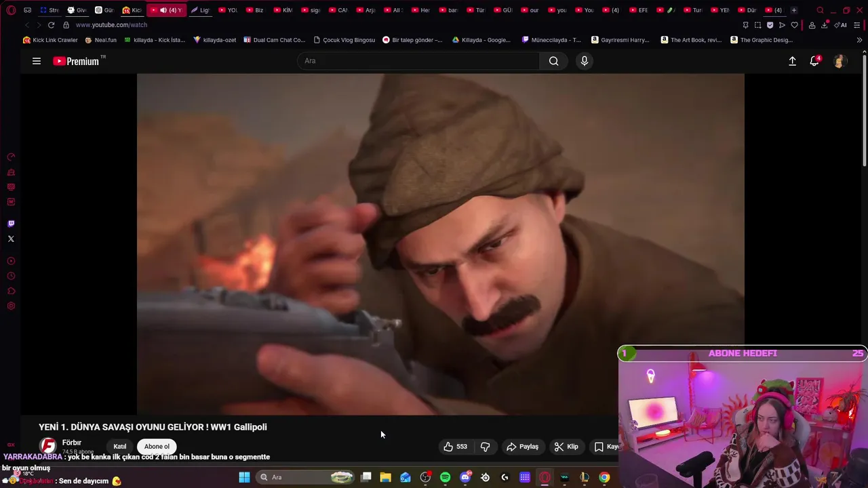The width and height of the screenshot is (868, 488).
Task: Click the Paylaş share button
Action: pyautogui.click(x=523, y=447)
